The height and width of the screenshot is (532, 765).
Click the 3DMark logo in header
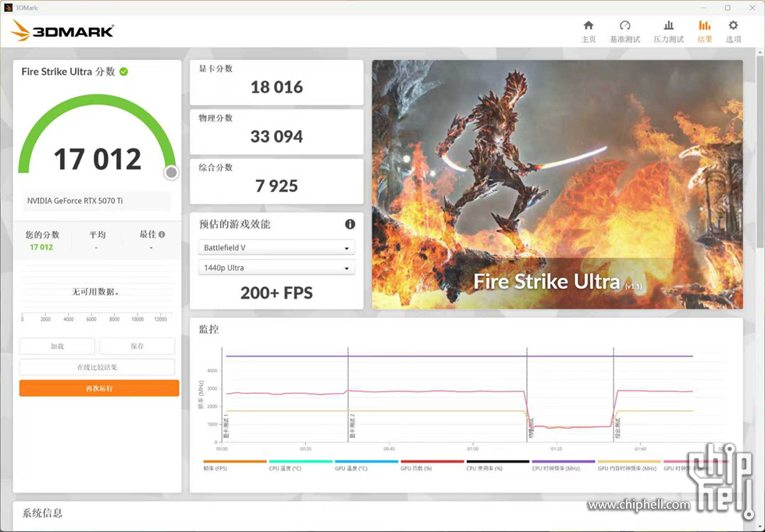coord(62,30)
